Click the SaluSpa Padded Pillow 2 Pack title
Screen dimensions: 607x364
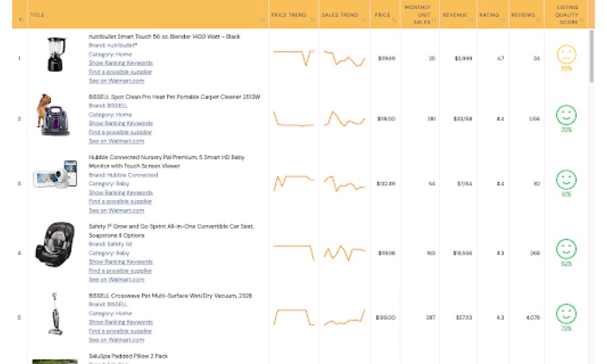128,356
